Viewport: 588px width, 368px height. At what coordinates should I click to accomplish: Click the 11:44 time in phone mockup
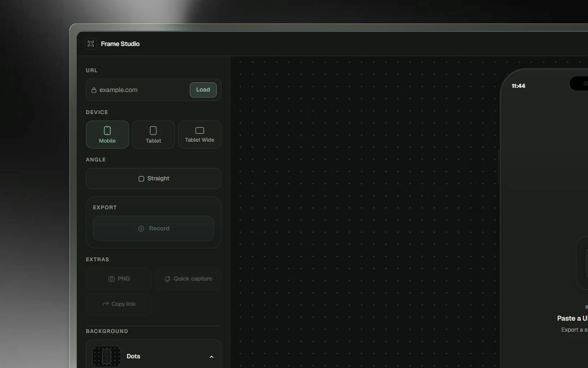(519, 86)
